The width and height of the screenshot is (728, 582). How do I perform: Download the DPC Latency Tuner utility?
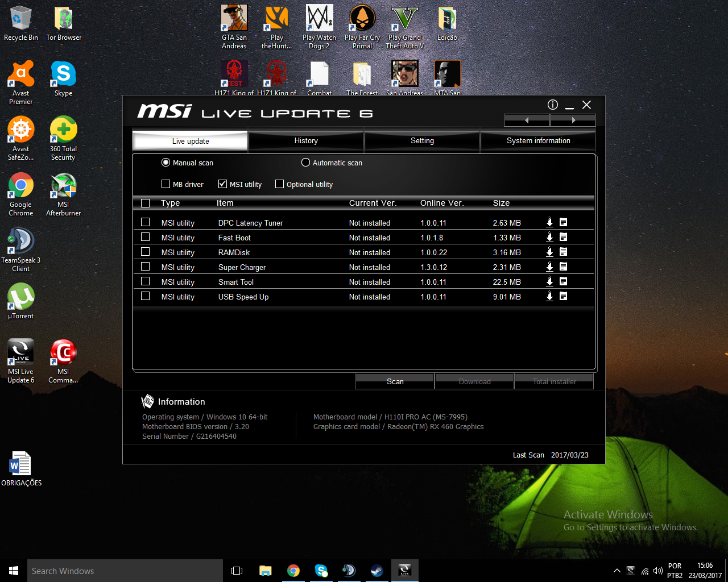tap(549, 222)
